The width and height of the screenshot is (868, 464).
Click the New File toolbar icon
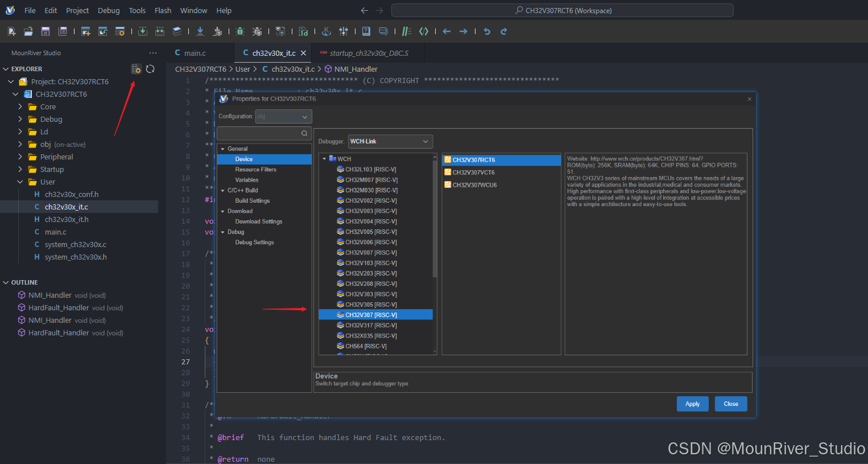11,31
